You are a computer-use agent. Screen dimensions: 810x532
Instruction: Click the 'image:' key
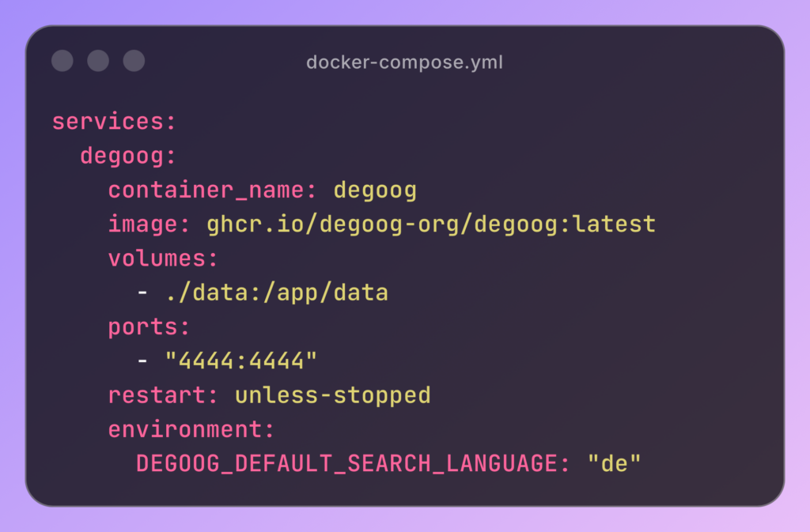point(150,224)
